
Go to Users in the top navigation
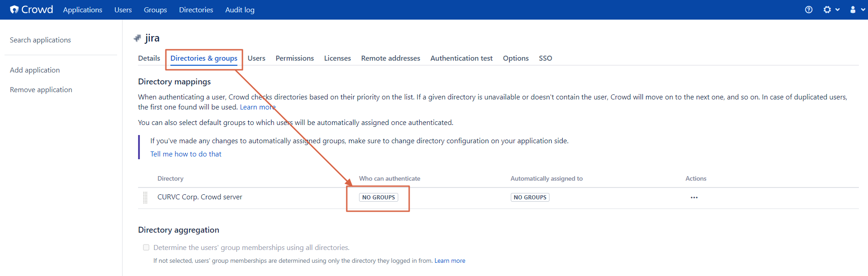coord(123,10)
